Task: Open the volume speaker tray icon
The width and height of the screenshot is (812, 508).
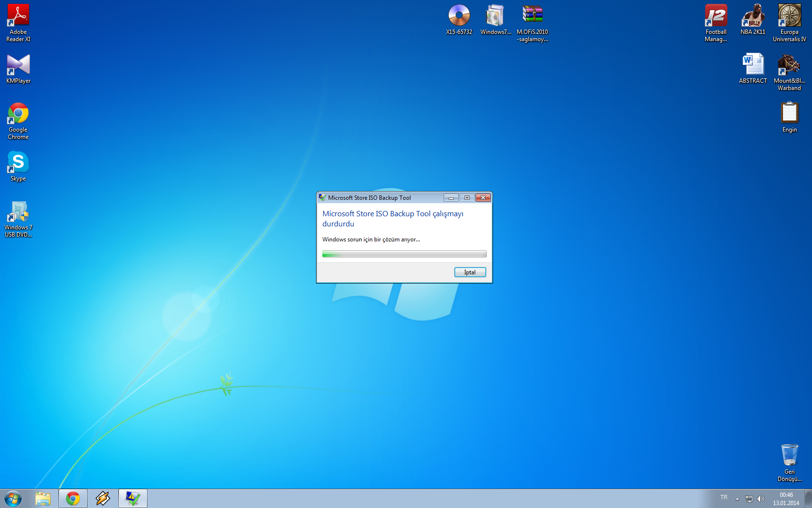Action: pos(761,499)
